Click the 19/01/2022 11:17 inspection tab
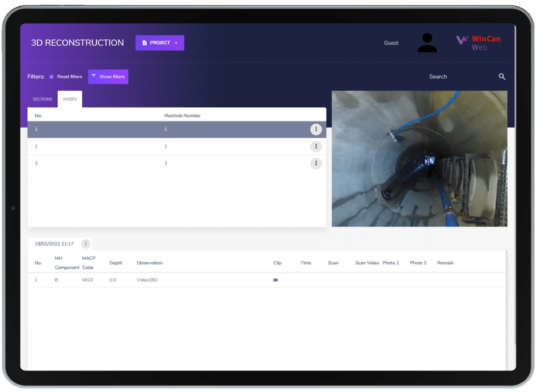This screenshot has height=392, width=539. 54,244
